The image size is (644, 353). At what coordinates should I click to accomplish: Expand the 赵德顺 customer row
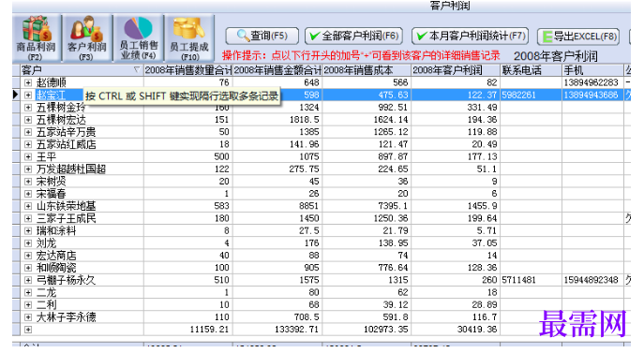28,82
